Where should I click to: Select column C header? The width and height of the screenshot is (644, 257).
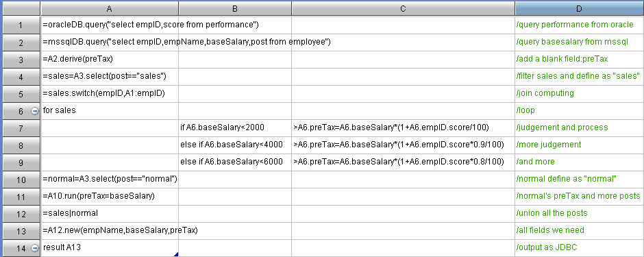[404, 8]
